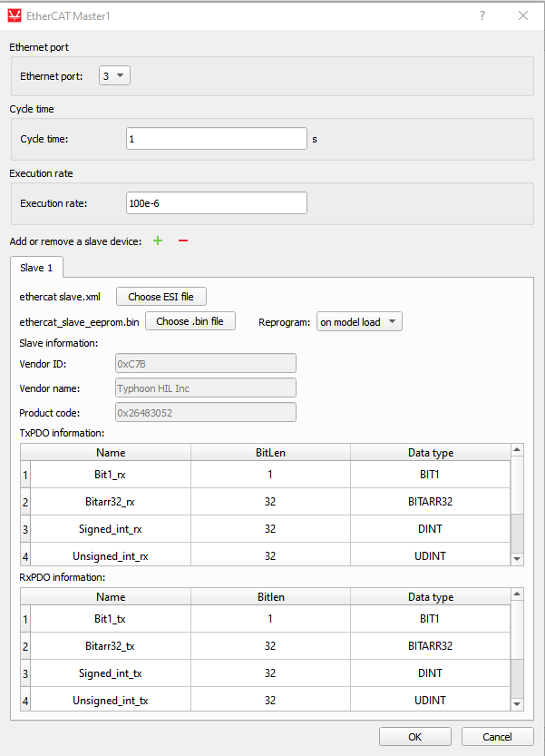
Task: Select row header 3 in RxPDO table
Action: click(25, 673)
